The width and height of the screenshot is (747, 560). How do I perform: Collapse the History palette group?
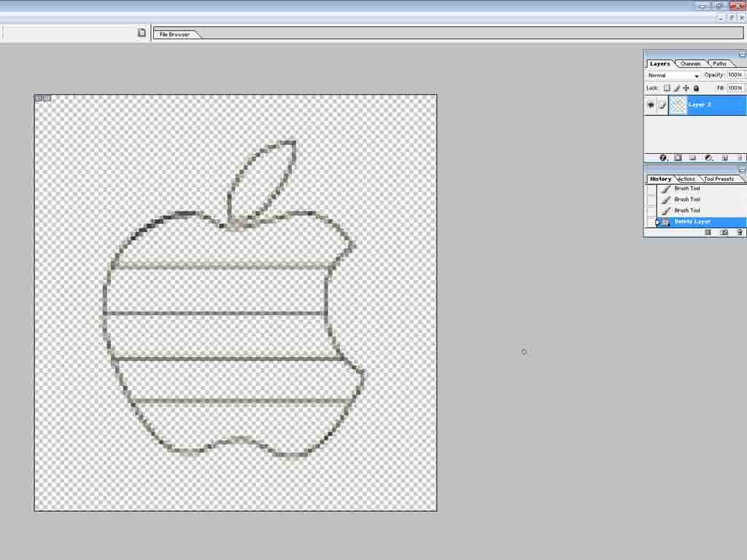click(x=742, y=170)
